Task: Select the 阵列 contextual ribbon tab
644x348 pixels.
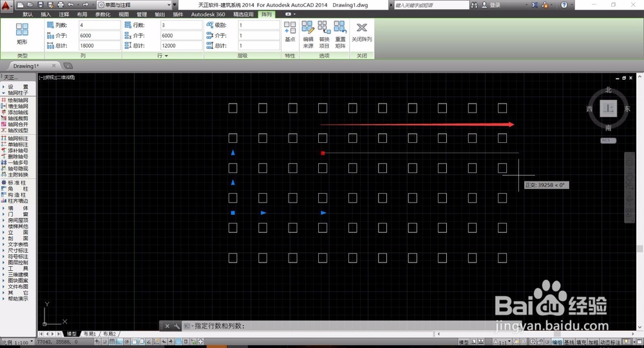Action: 267,14
